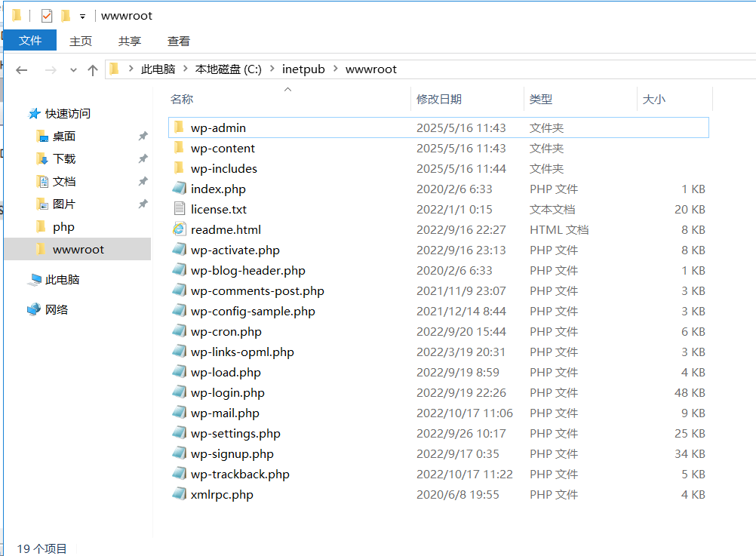756x556 pixels.
Task: Click the wp-includes folder icon
Action: [x=179, y=167]
